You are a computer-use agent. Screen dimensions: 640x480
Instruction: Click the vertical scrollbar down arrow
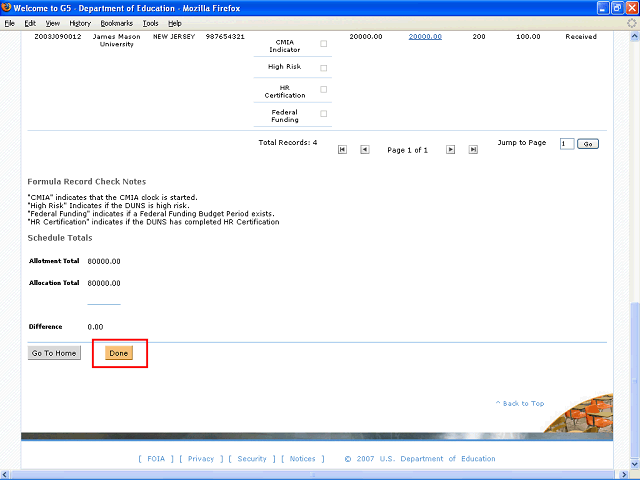pos(635,464)
